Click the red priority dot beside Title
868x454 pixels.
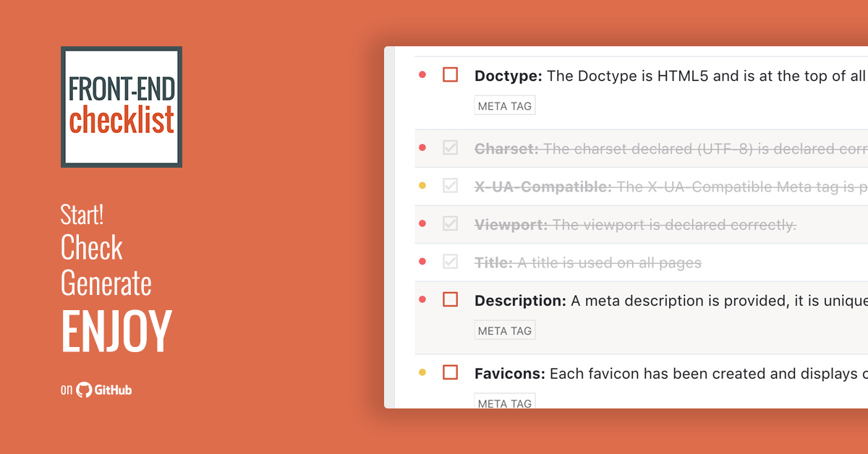tap(422, 261)
